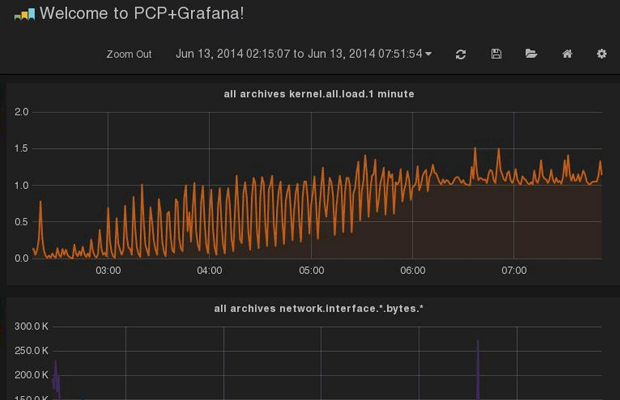Image resolution: width=620 pixels, height=400 pixels.
Task: Open dashboard search with the folder icon
Action: [x=531, y=54]
